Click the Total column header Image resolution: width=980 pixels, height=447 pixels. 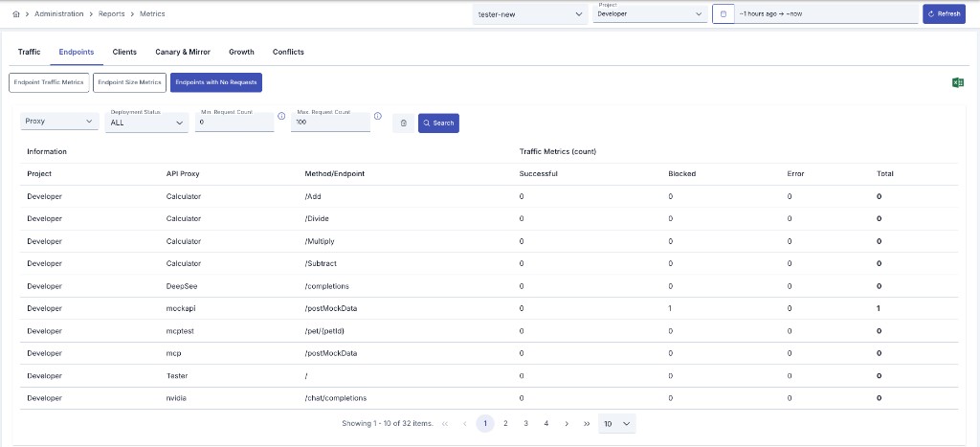pyautogui.click(x=885, y=174)
